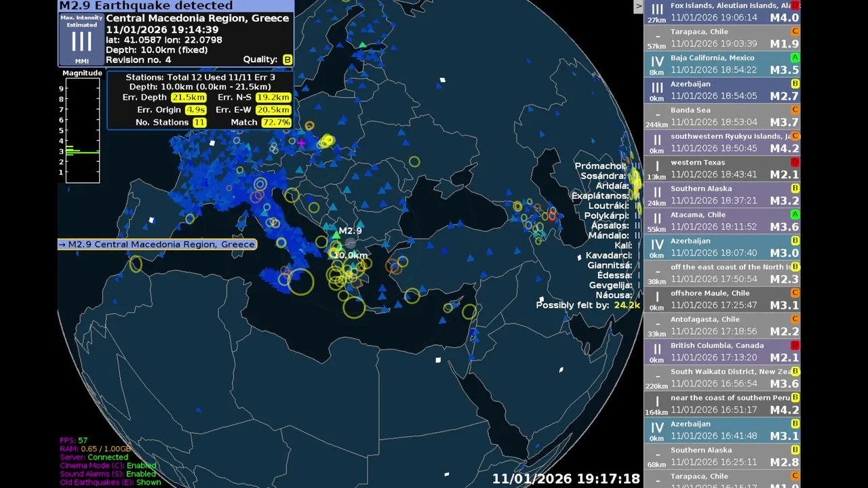Image resolution: width=868 pixels, height=488 pixels.
Task: Click the Southern Alaska M2.8 entry
Action: (722, 457)
